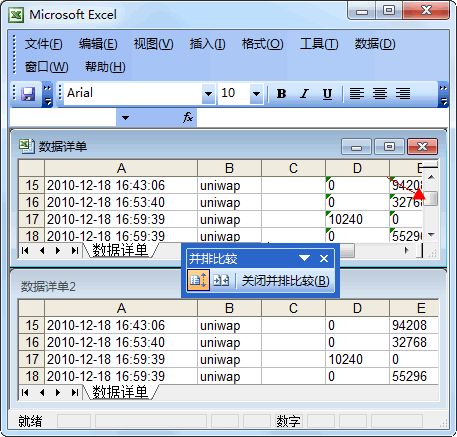Toggle Bold formatting button

[281, 94]
